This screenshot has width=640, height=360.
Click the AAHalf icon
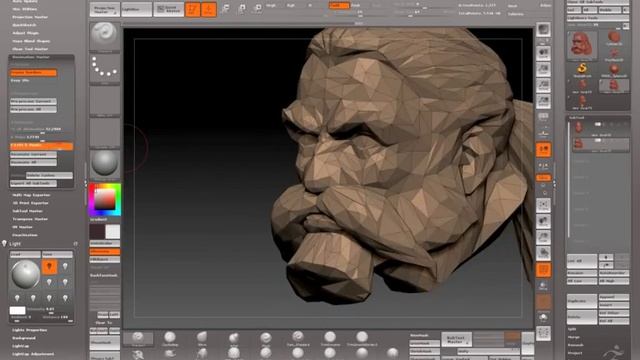point(543,101)
